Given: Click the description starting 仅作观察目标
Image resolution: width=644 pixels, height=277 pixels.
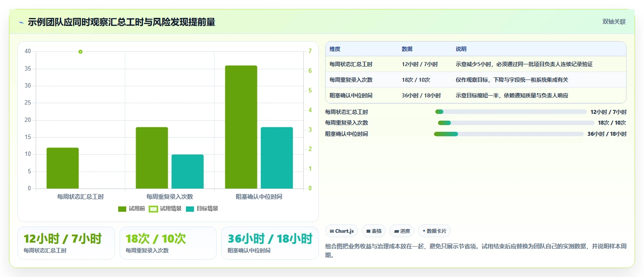Looking at the screenshot, I should (512, 80).
